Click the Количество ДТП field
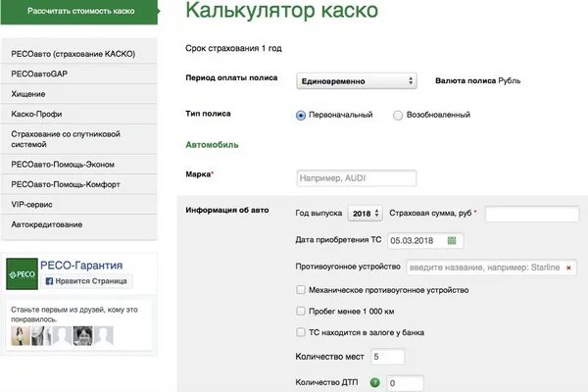This screenshot has height=392, width=588. (405, 383)
